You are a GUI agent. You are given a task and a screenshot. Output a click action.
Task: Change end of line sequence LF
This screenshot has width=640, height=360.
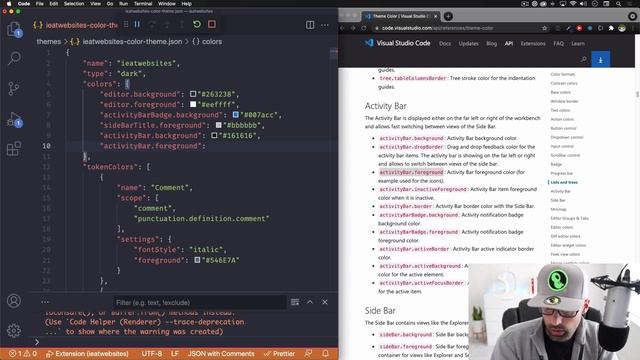175,354
